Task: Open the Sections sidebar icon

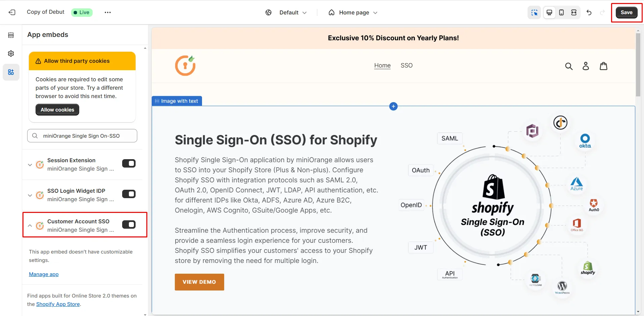Action: click(x=11, y=35)
